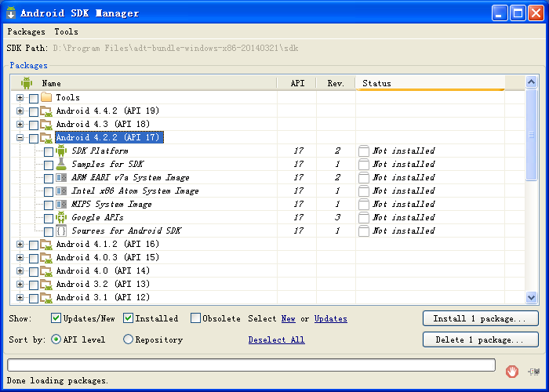
Task: Click the Android 4.3 platform folder icon
Action: pos(46,124)
